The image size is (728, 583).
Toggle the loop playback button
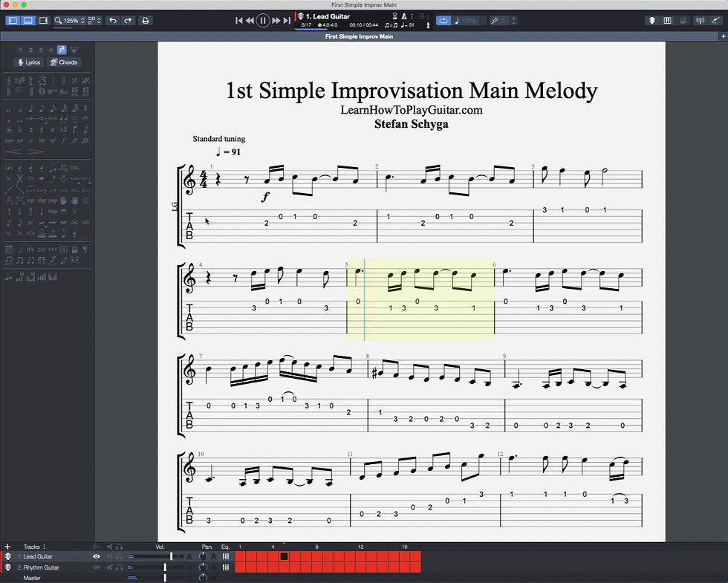443,21
